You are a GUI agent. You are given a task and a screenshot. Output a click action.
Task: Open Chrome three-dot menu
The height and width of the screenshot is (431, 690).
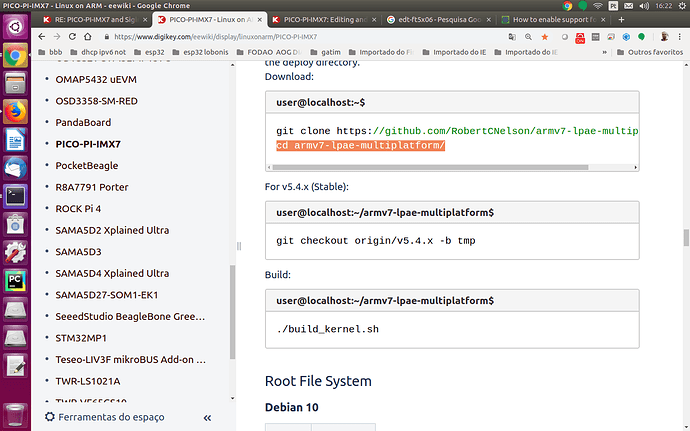(680, 37)
